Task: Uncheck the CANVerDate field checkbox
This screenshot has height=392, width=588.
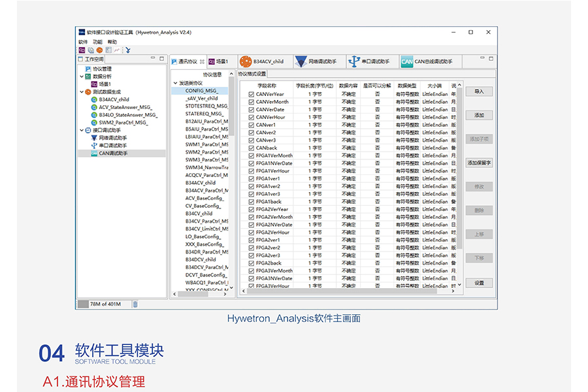Action: [252, 110]
